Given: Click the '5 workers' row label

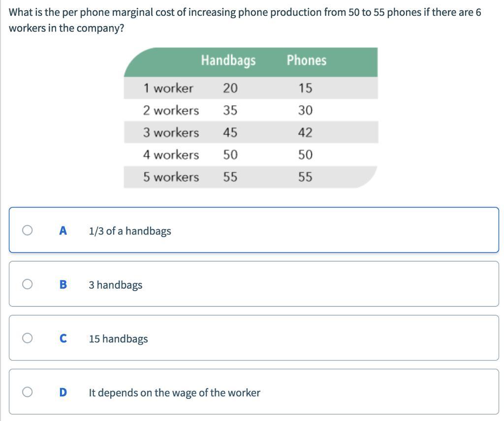Looking at the screenshot, I should pos(171,177).
